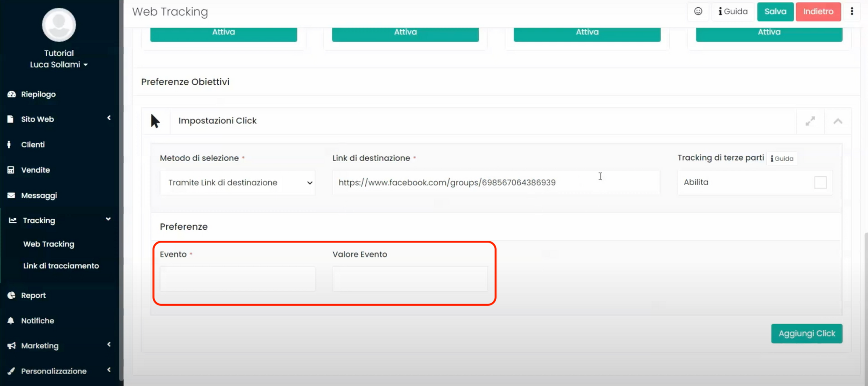Image resolution: width=868 pixels, height=386 pixels.
Task: Open the three-dot options menu
Action: [852, 11]
